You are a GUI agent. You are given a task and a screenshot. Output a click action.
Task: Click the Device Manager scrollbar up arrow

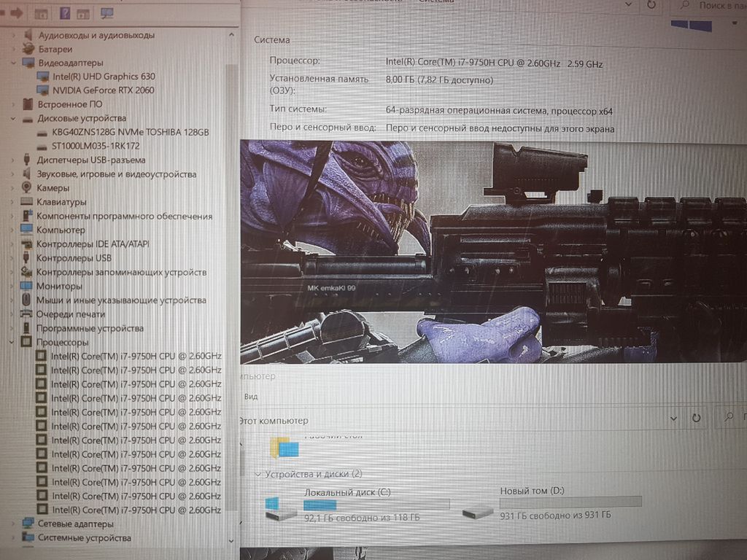231,35
